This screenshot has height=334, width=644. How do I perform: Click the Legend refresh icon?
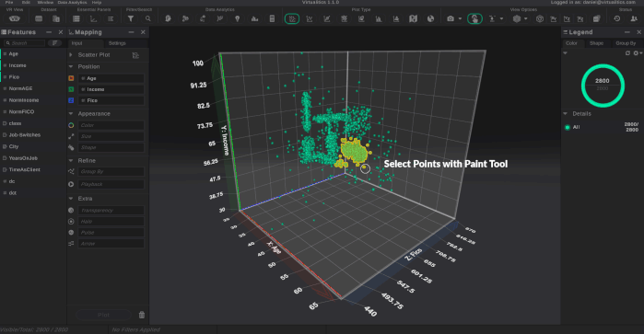tap(627, 53)
